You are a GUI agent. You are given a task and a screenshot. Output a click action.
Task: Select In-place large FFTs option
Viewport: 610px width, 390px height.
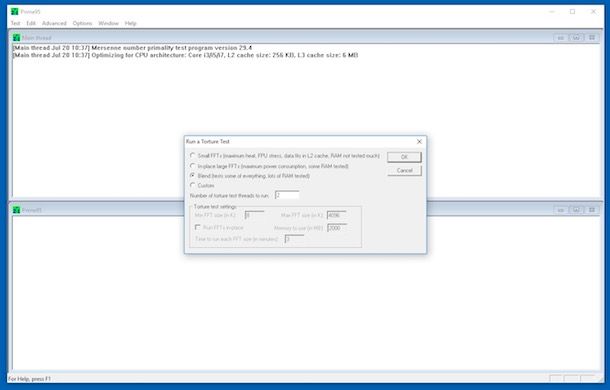193,166
